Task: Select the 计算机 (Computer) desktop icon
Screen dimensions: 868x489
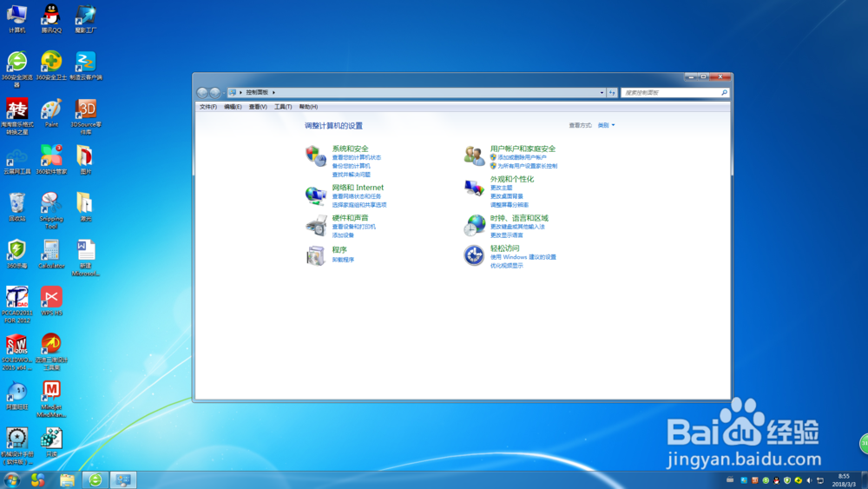Action: [x=17, y=19]
